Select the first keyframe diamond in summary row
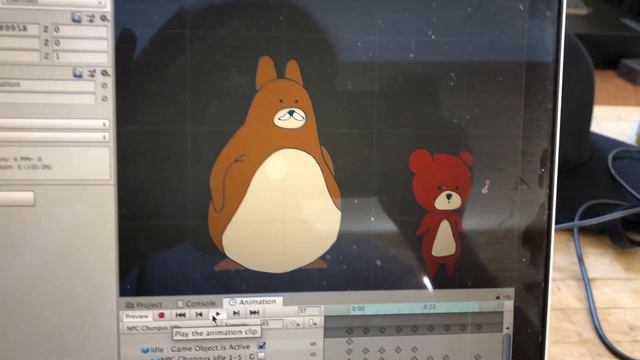Viewport: 640px width, 360px height. [349, 331]
